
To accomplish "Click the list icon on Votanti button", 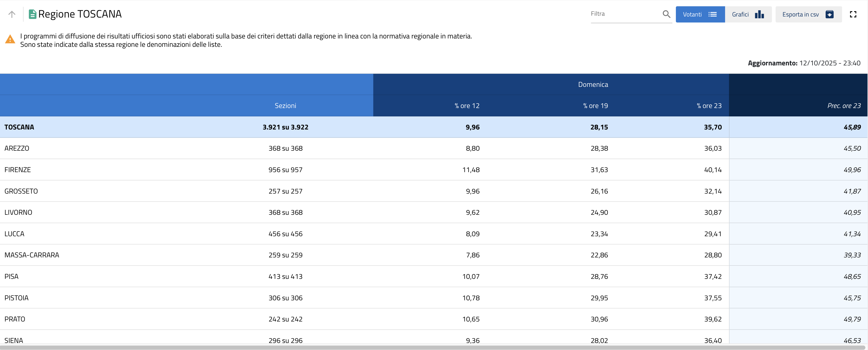I will pyautogui.click(x=712, y=14).
